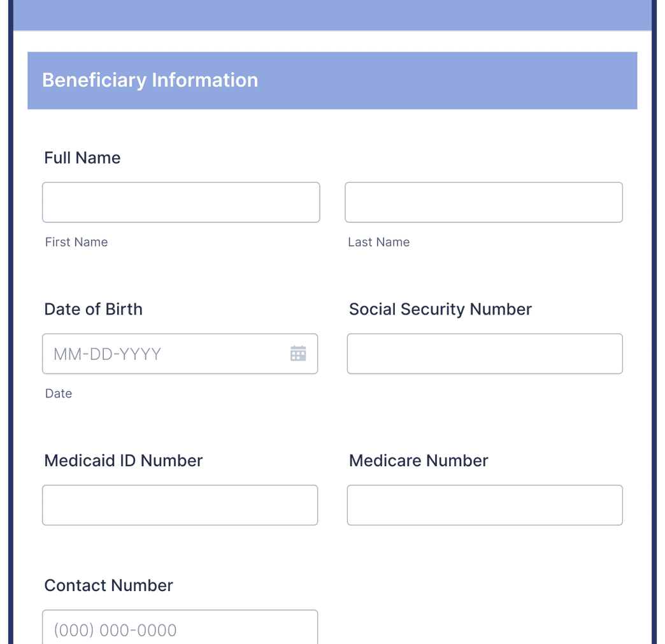Image resolution: width=665 pixels, height=644 pixels.
Task: Focus the Date of Birth input showing MM-DD-YYYY
Action: (x=159, y=354)
